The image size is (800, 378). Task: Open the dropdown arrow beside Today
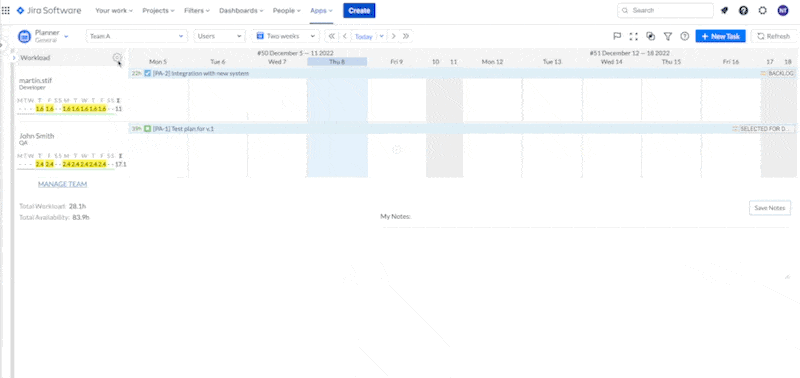click(382, 36)
